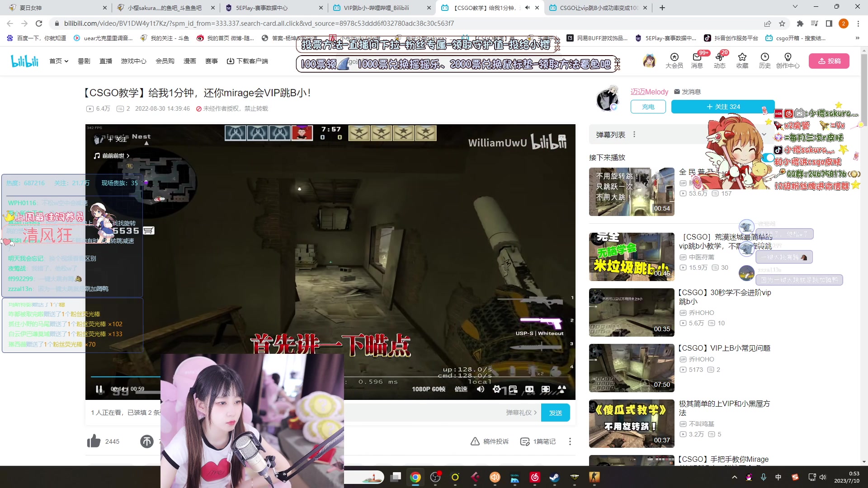The image size is (868, 488).
Task: Share page using address bar share icon
Action: coord(768,23)
